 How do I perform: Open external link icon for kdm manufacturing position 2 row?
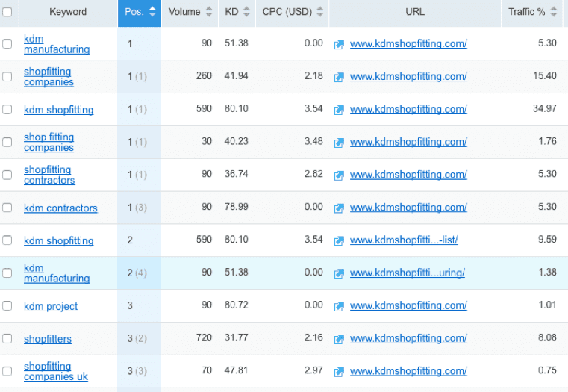[x=339, y=273]
